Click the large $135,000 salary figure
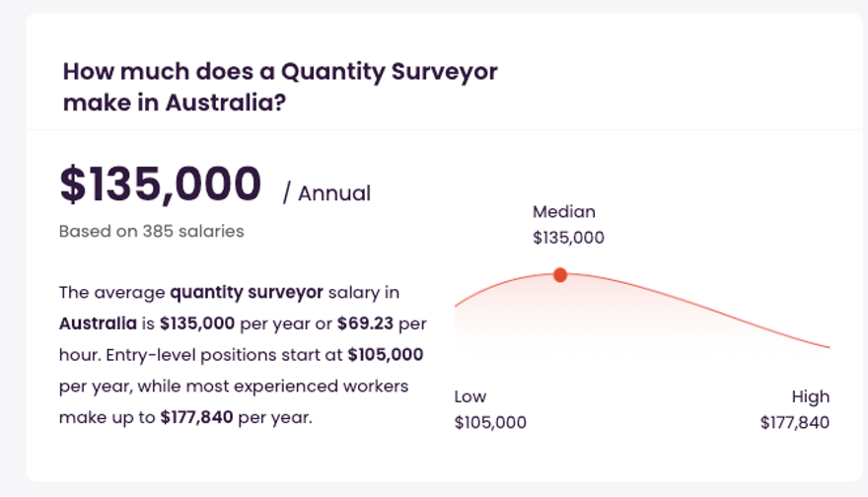Viewport: 868px width, 497px height. [x=160, y=183]
